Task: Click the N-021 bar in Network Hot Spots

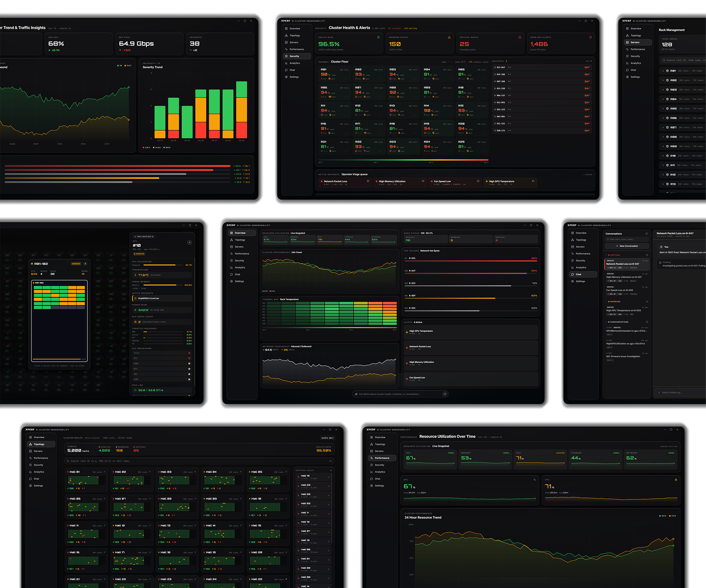Action: (471, 261)
